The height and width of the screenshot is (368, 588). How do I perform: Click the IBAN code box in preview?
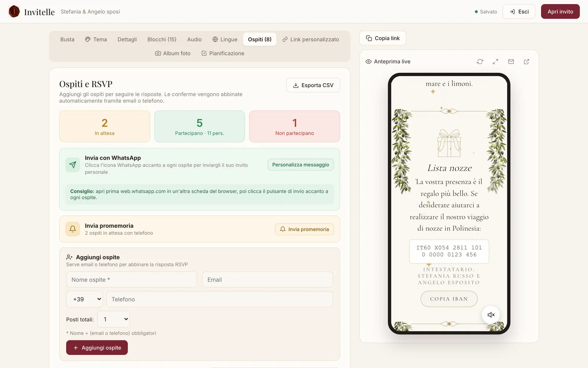(449, 251)
